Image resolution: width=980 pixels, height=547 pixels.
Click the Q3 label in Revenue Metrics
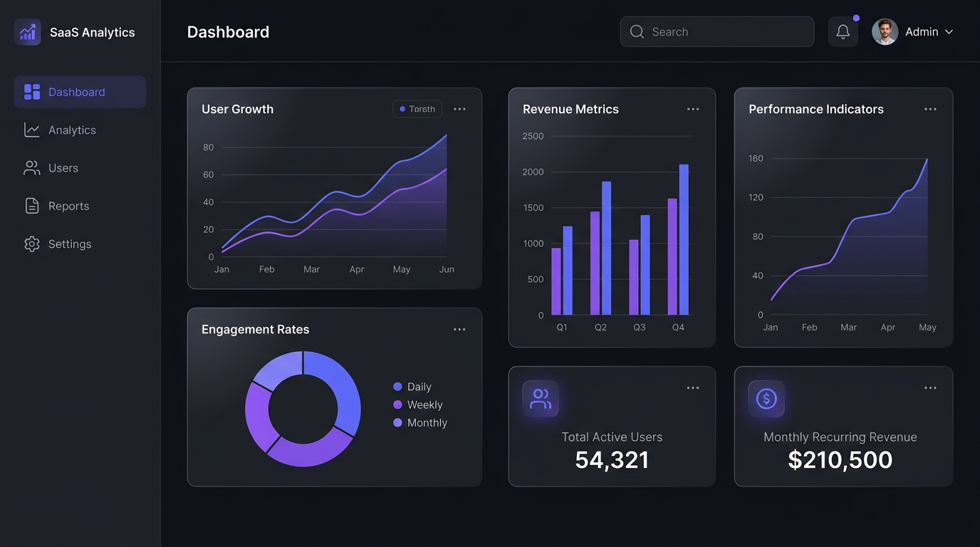click(x=640, y=327)
